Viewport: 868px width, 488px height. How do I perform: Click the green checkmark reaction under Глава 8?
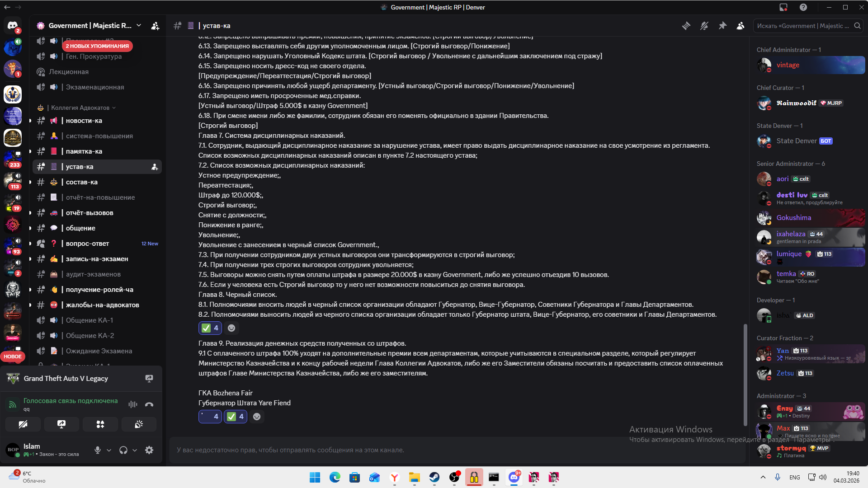tap(210, 328)
